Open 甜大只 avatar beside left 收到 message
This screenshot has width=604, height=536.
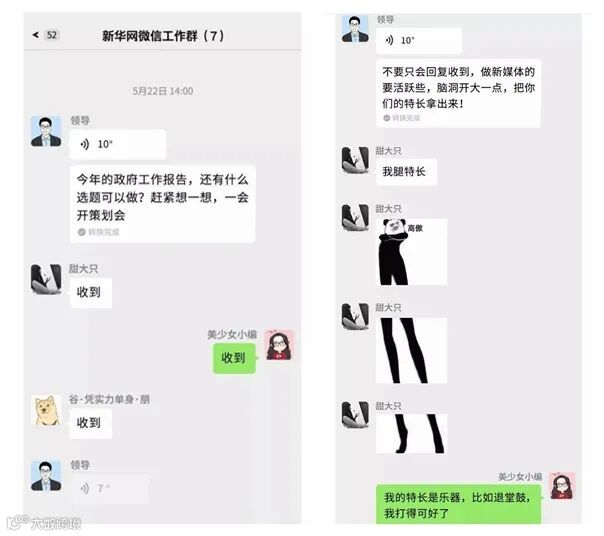(46, 279)
